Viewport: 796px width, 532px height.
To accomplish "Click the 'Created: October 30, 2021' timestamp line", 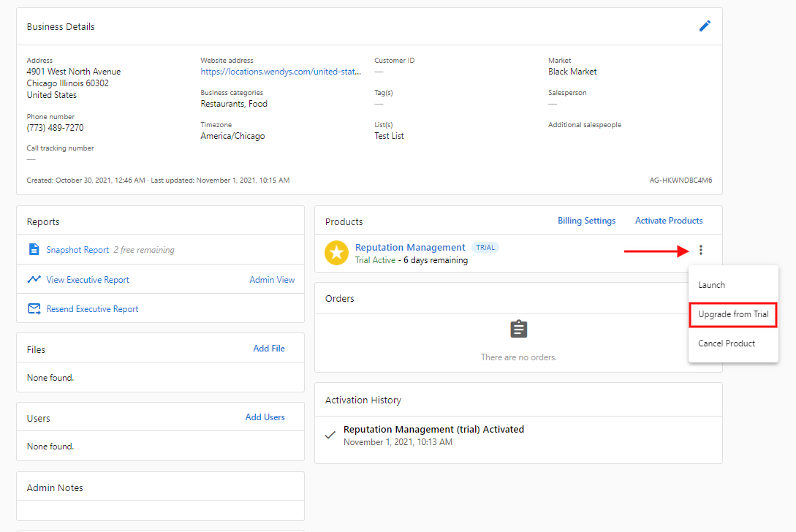I will 86,180.
